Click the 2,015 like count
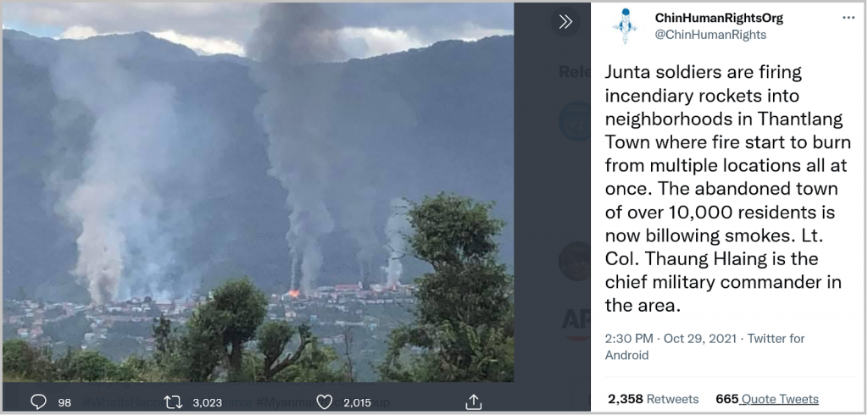 [357, 403]
